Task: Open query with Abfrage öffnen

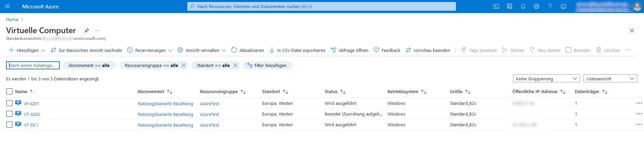Action: coord(350,50)
